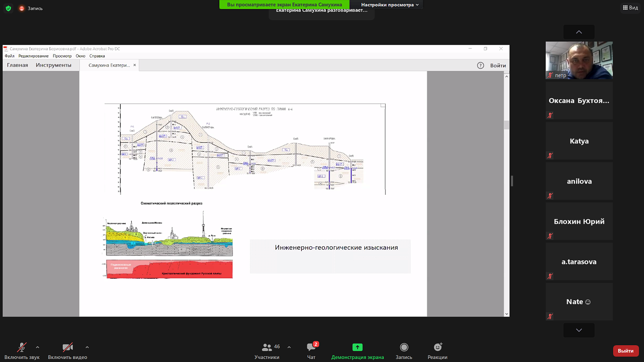
Task: Select the Nate participant tile
Action: click(x=579, y=302)
